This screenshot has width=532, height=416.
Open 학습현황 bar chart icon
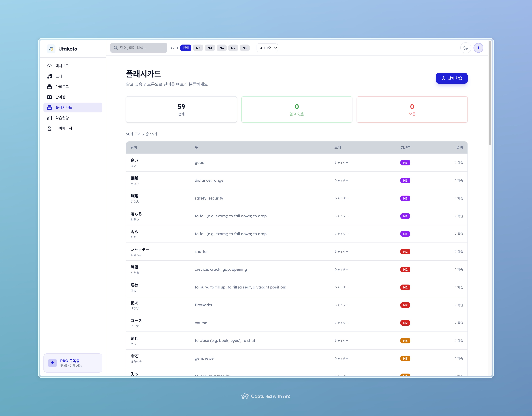coord(49,118)
